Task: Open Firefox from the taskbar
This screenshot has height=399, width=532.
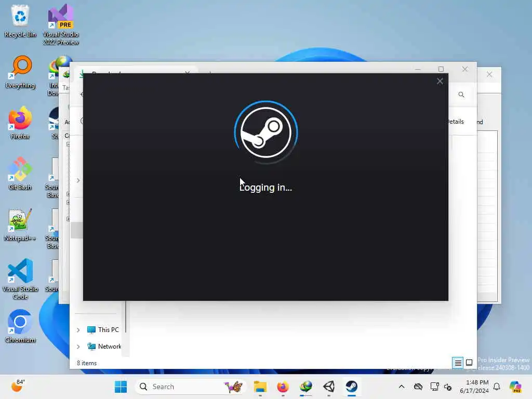Action: point(283,387)
